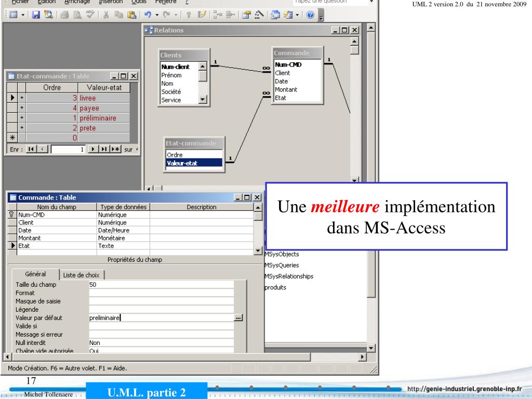Screen dimensions: 532x399
Task: Open the Undo history dropdown arrow
Action: click(x=157, y=15)
